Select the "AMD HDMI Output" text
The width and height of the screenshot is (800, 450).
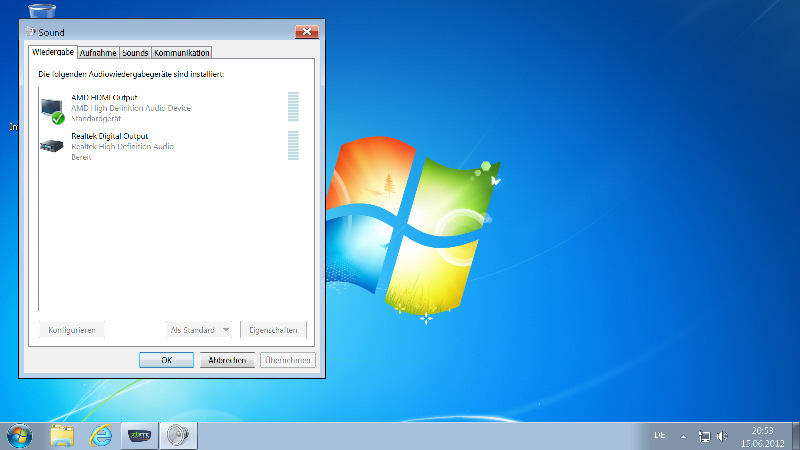pyautogui.click(x=104, y=97)
